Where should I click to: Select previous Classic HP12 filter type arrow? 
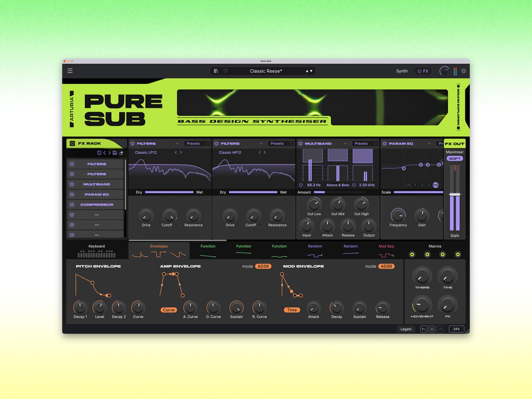point(260,152)
